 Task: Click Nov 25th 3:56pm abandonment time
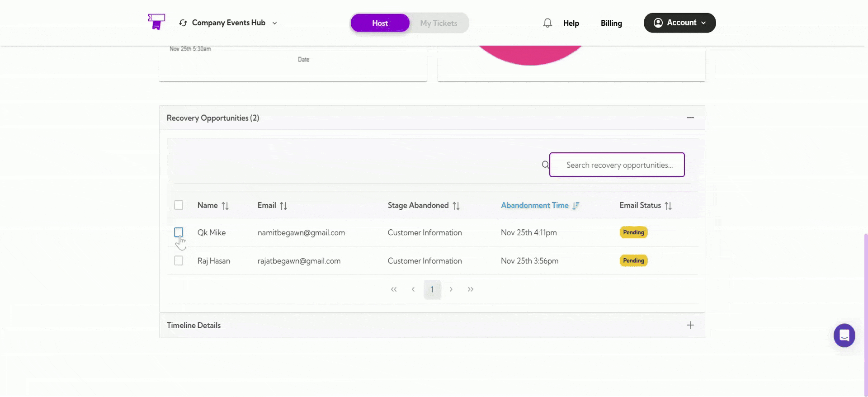coord(530,261)
